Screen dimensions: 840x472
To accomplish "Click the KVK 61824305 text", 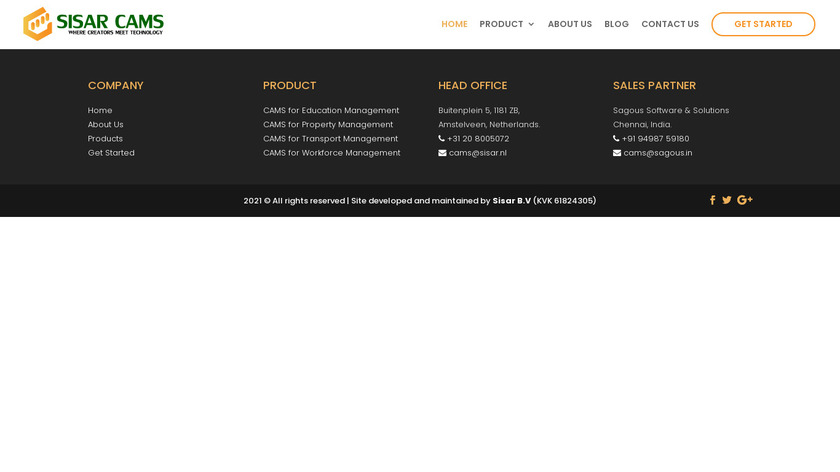I will (x=565, y=201).
